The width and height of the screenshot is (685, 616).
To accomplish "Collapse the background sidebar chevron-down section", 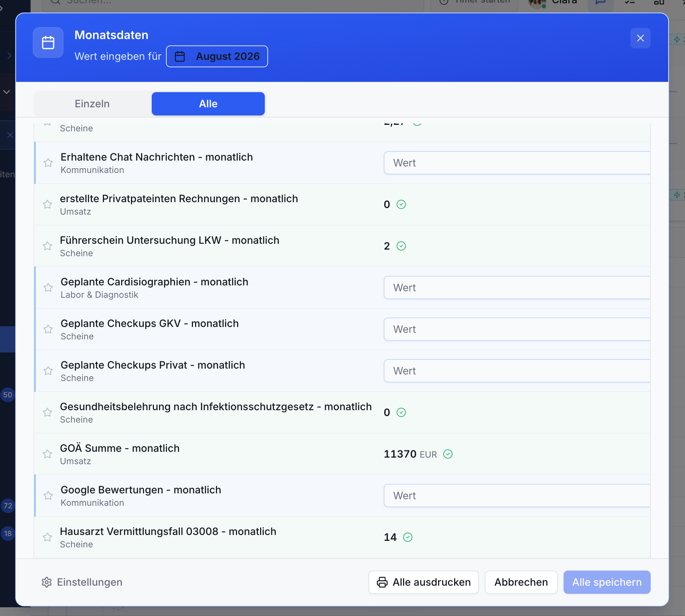I will click(7, 92).
